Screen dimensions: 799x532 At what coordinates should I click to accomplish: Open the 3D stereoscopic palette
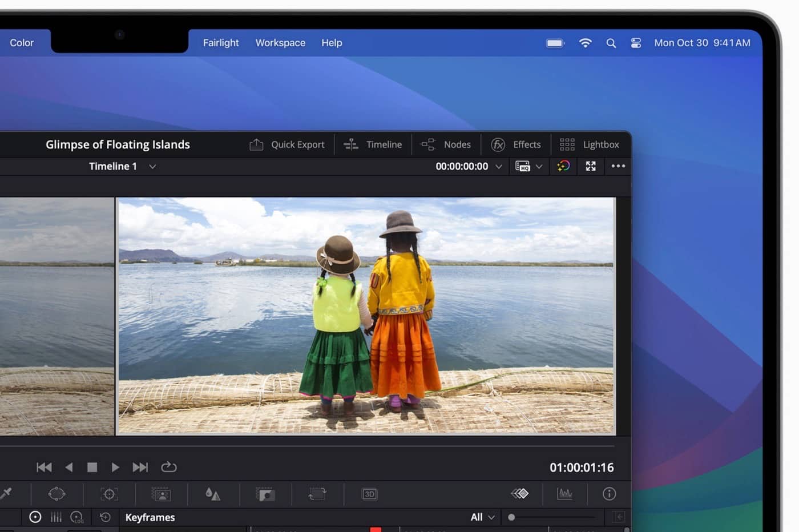369,494
